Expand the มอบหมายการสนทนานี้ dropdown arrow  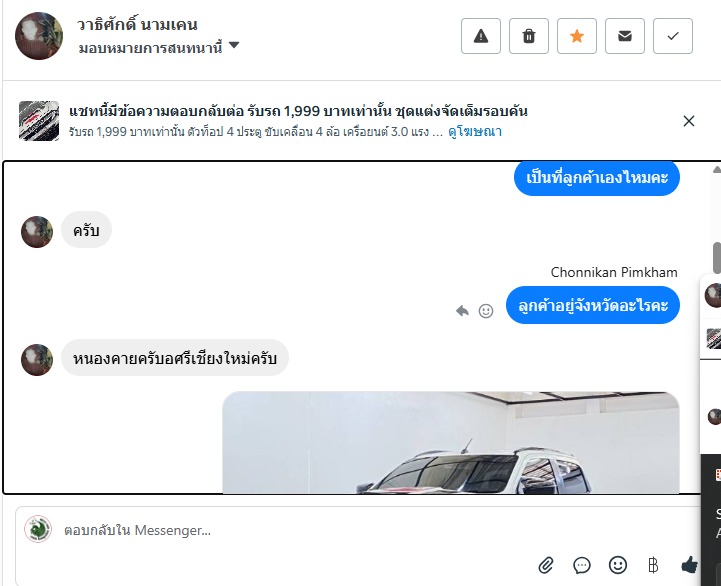tap(234, 45)
